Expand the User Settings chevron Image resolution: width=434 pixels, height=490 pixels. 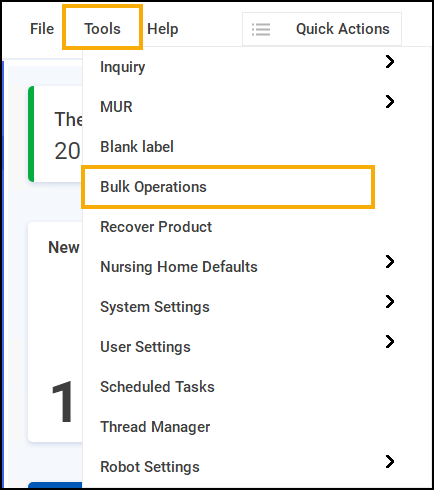(390, 342)
